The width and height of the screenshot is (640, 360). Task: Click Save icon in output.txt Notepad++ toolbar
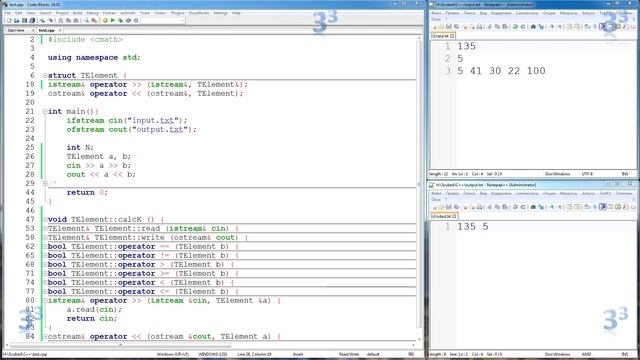tap(449, 207)
